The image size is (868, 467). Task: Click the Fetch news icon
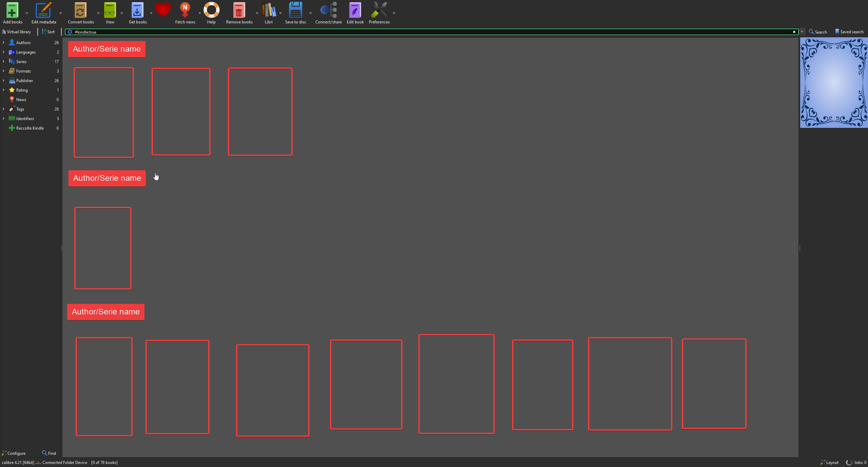tap(185, 10)
